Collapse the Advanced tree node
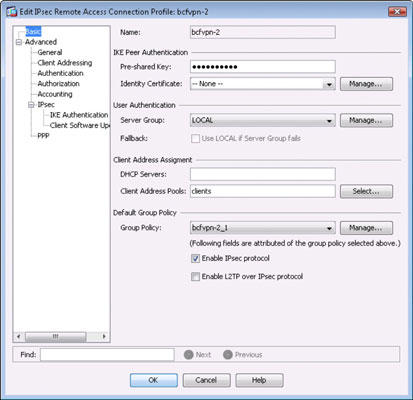This screenshot has width=413, height=400. coord(19,42)
